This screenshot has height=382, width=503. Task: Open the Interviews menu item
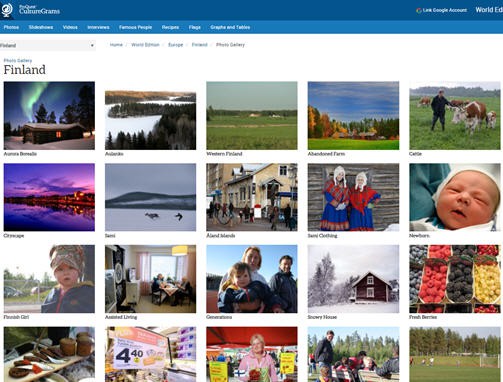point(98,27)
